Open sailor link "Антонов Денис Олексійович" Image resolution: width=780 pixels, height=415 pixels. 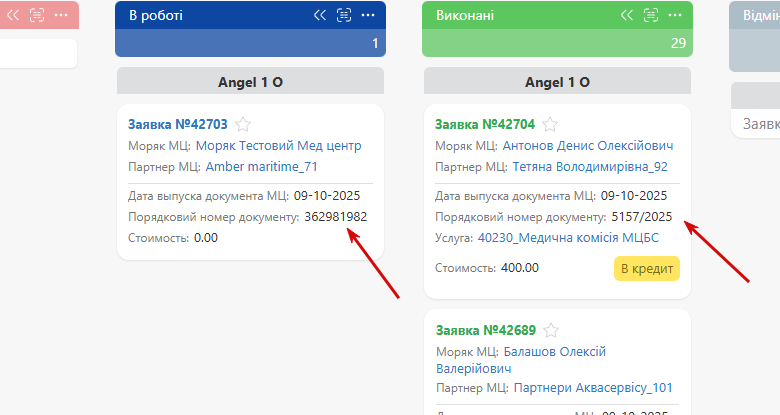(x=588, y=146)
